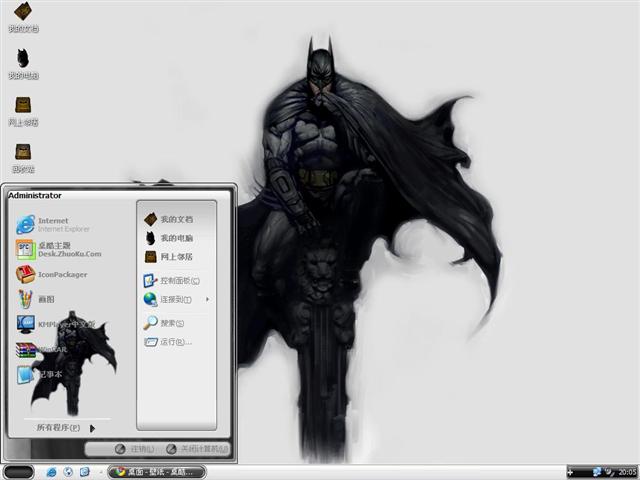
Task: Open 桌酷主题 Desk.ZhuoKu.Com start menu entry
Action: pyautogui.click(x=59, y=249)
